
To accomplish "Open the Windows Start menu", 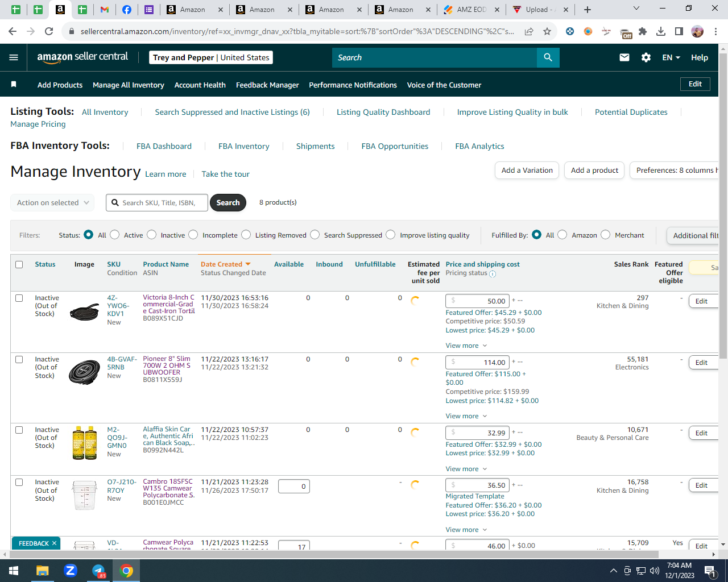I will point(14,571).
